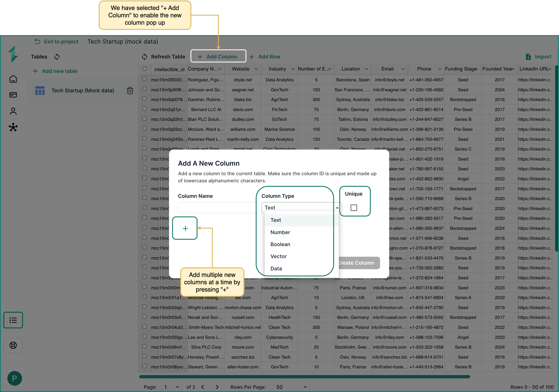
Task: Open the help lifebuoy icon
Action: (x=13, y=345)
